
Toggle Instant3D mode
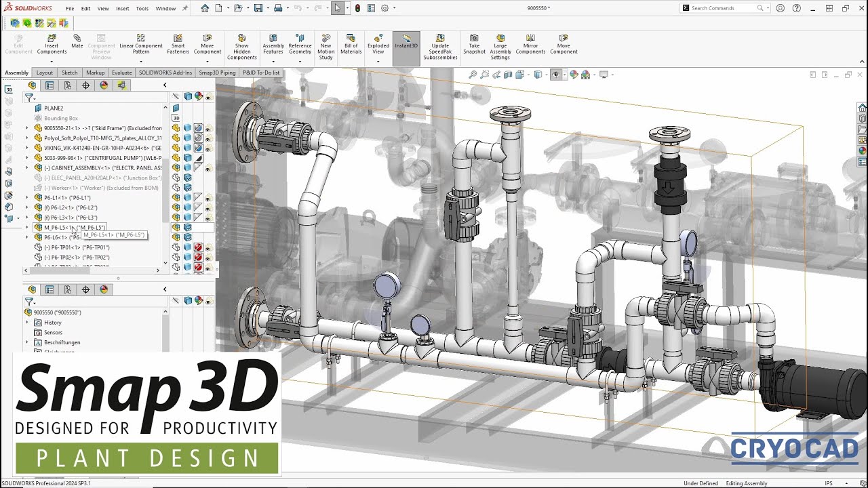tap(406, 42)
